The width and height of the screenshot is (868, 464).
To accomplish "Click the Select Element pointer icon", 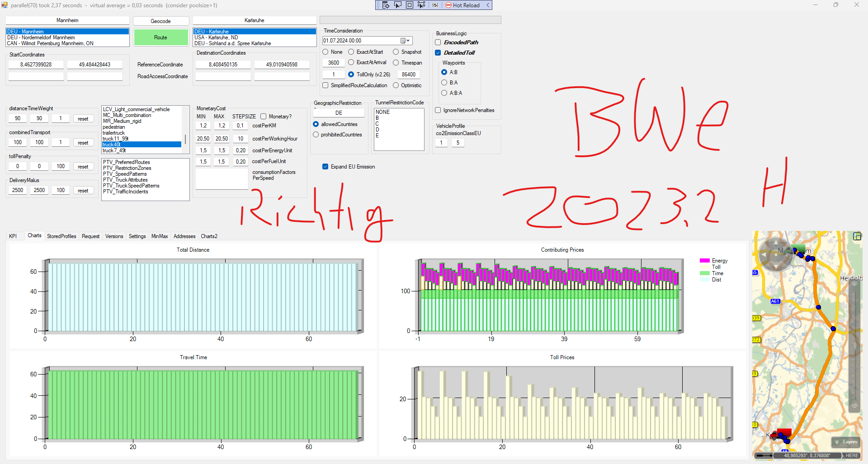I will [398, 5].
